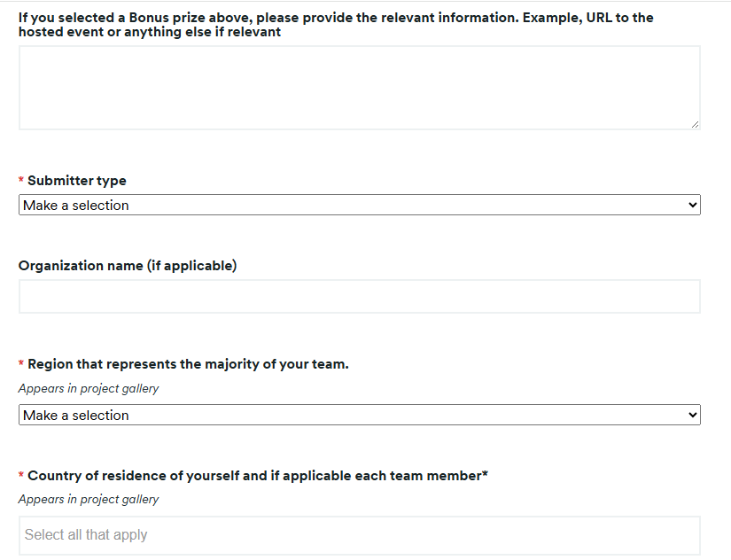Viewport: 731px width, 560px height.
Task: Select 'Make a selection' text in Submitter type
Action: point(76,206)
